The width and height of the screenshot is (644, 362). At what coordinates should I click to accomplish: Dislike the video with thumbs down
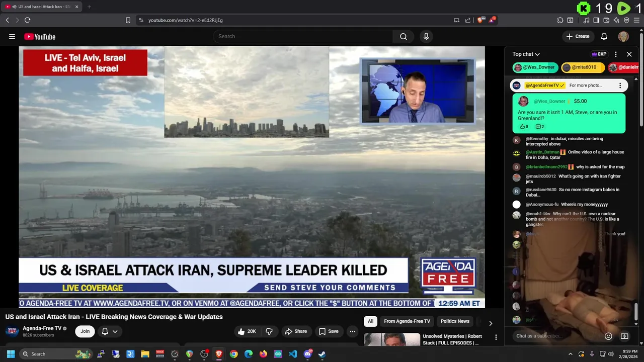click(x=269, y=331)
